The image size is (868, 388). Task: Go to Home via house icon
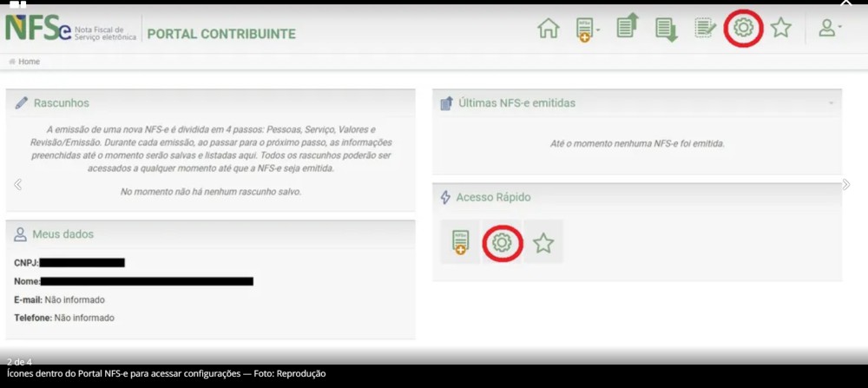tap(549, 29)
